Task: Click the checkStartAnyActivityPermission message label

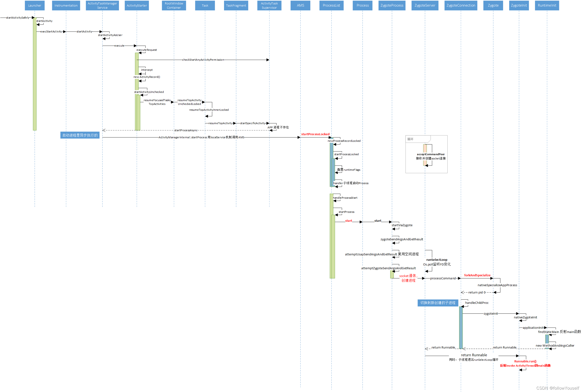Action: coord(203,60)
